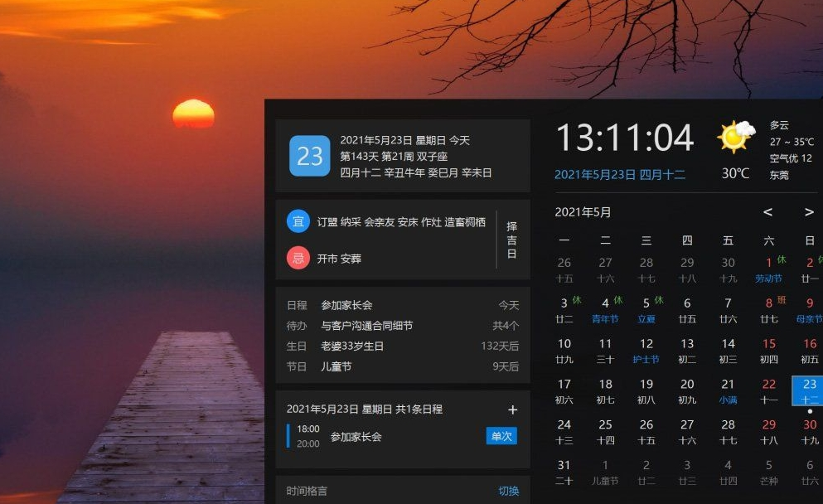Select May 1 劳动节 in calendar
Viewport: 823px width, 504px height.
(768, 270)
